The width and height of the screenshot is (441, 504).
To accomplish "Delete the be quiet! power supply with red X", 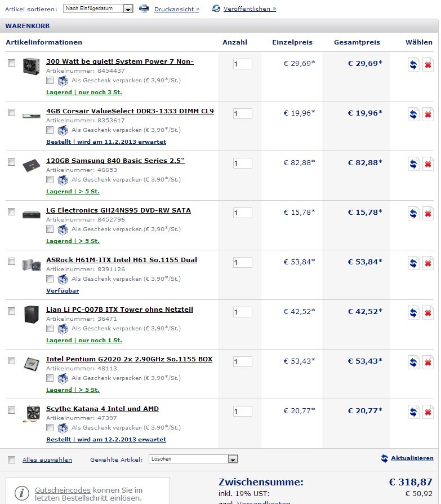I will pyautogui.click(x=428, y=65).
